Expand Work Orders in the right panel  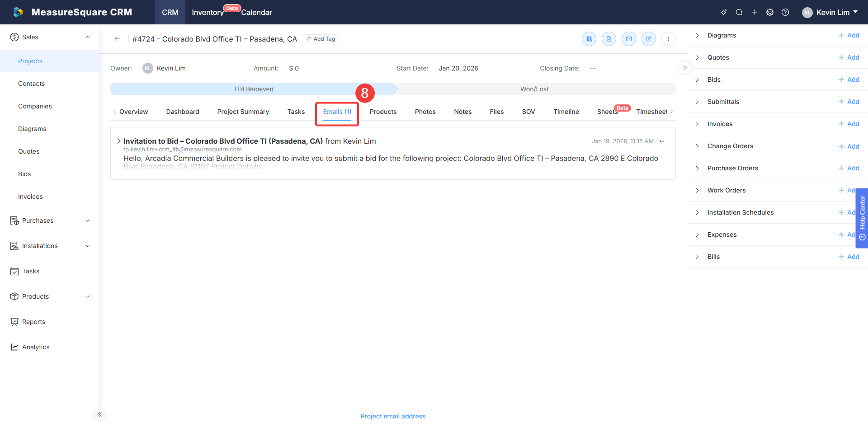tap(697, 190)
